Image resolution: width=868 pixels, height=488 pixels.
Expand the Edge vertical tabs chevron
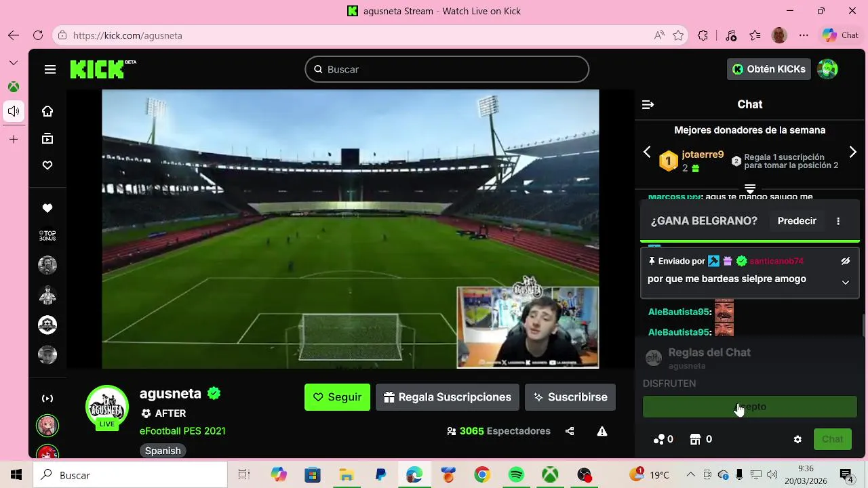[x=14, y=62]
